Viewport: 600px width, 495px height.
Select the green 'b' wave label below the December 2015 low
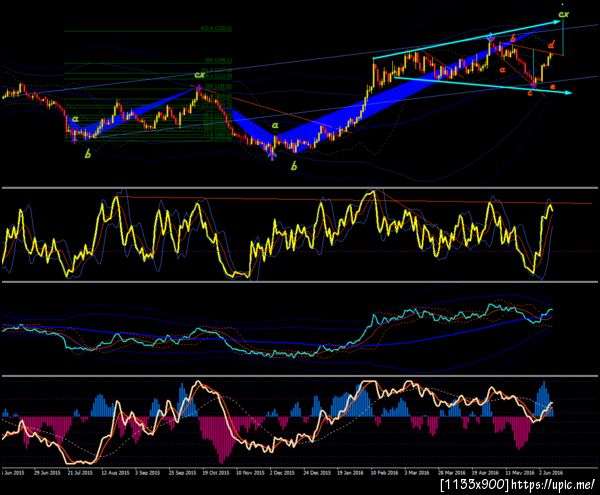click(294, 166)
